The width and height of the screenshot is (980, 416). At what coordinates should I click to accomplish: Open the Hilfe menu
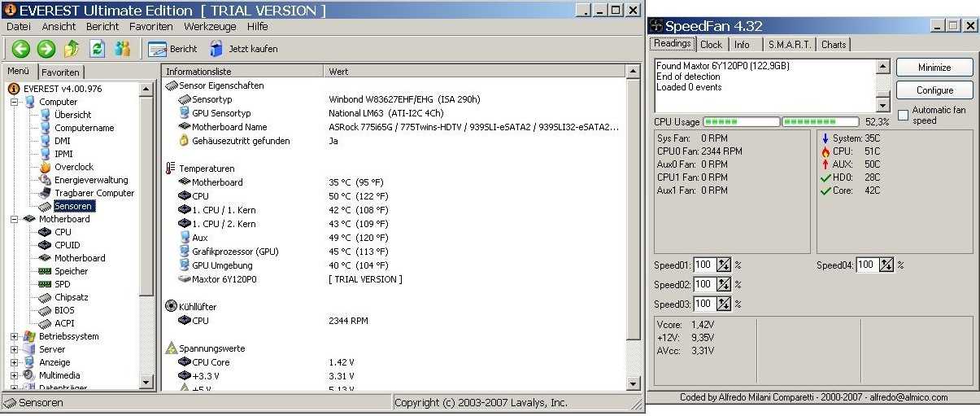pos(258,27)
